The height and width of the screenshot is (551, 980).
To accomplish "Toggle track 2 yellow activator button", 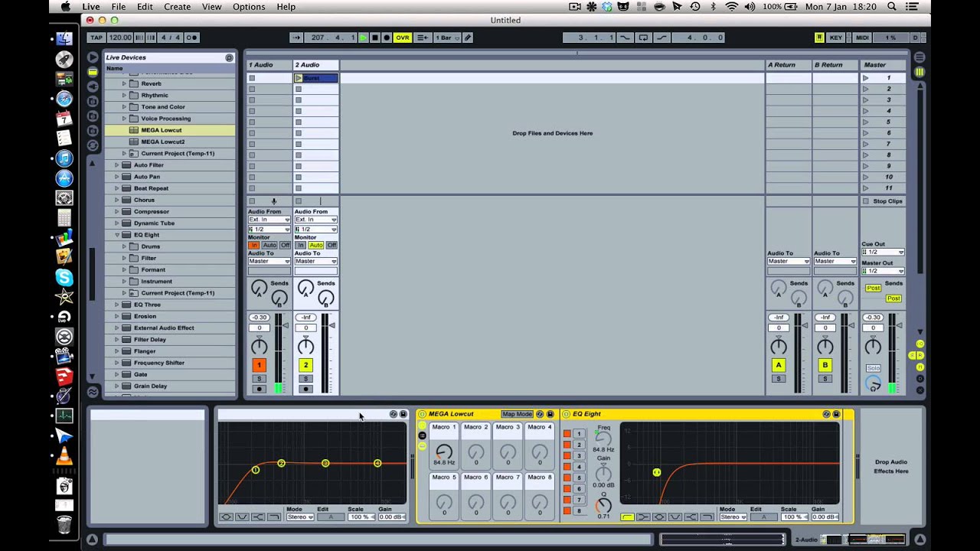I will tap(305, 365).
